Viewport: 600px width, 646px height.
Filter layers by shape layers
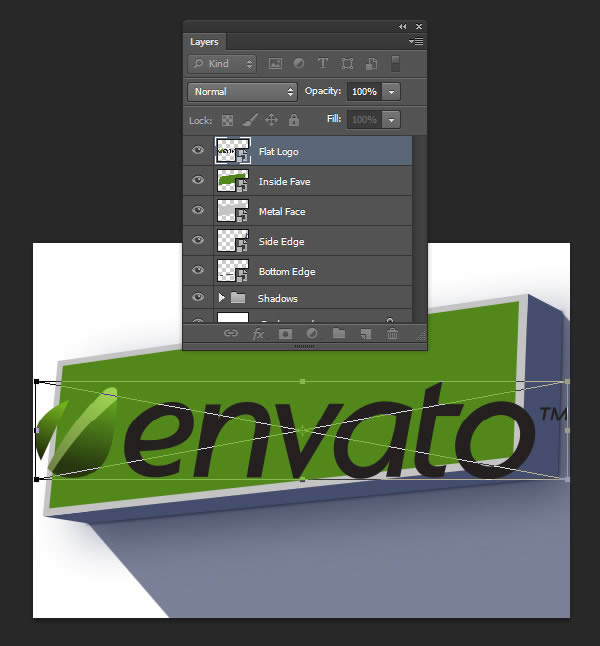click(347, 63)
